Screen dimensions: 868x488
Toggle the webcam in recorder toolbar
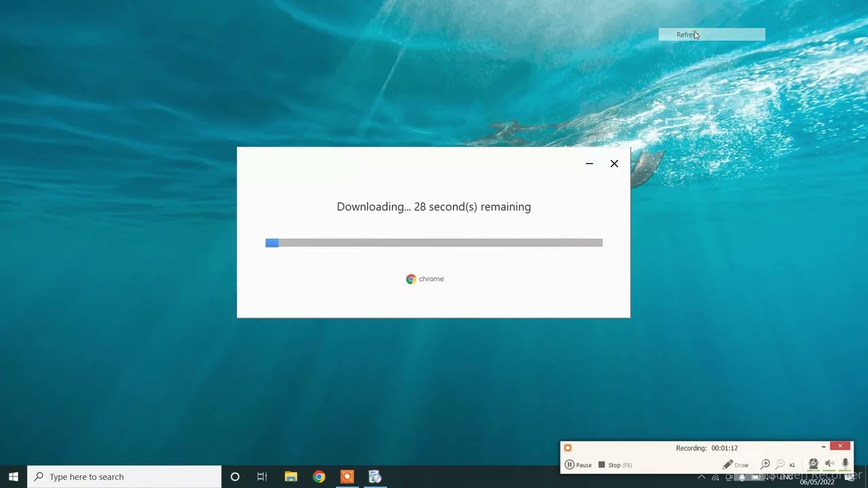pyautogui.click(x=813, y=464)
